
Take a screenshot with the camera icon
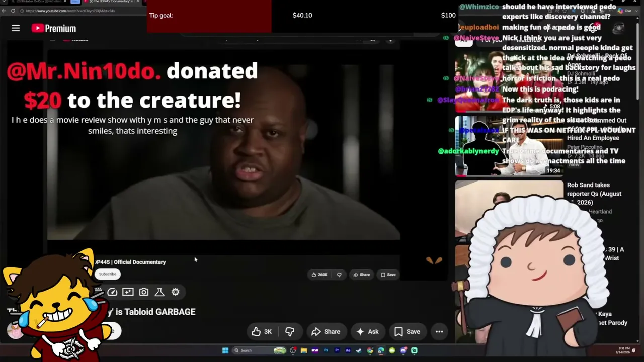tap(144, 292)
